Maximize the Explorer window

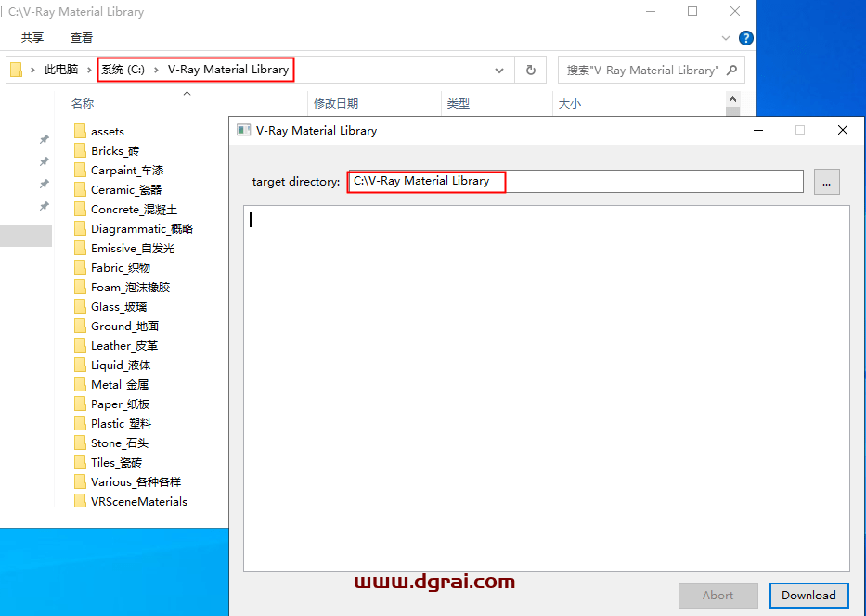point(692,11)
